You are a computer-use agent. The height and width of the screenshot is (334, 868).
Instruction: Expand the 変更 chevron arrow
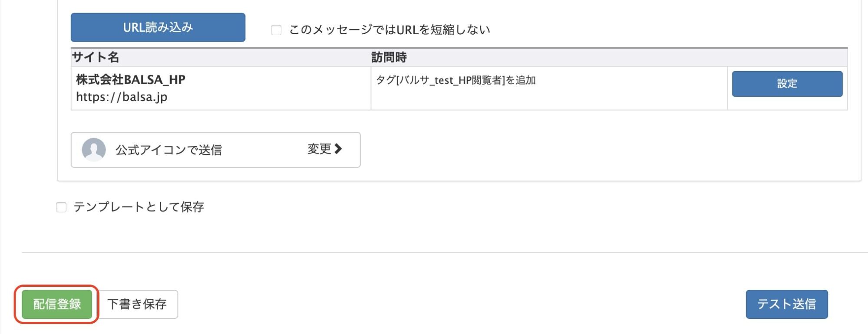coord(339,149)
